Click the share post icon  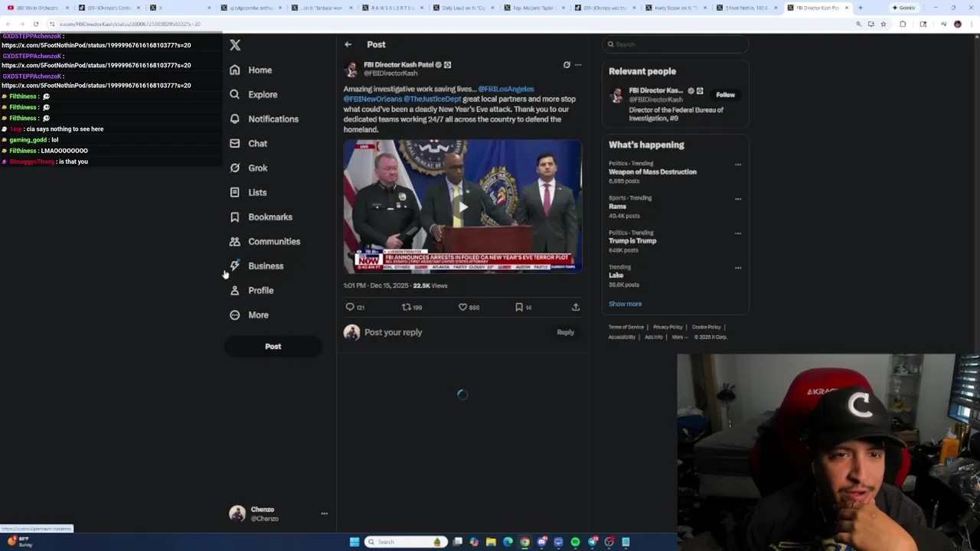[x=576, y=307]
